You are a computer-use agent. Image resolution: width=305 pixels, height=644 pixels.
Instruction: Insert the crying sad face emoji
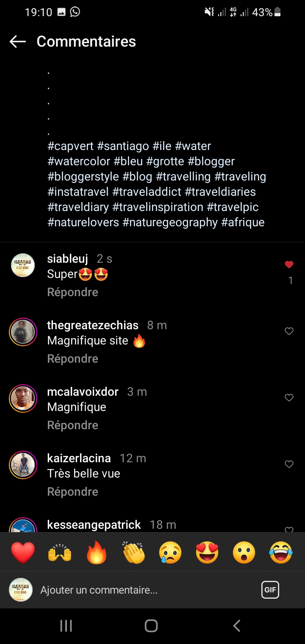[x=170, y=553]
